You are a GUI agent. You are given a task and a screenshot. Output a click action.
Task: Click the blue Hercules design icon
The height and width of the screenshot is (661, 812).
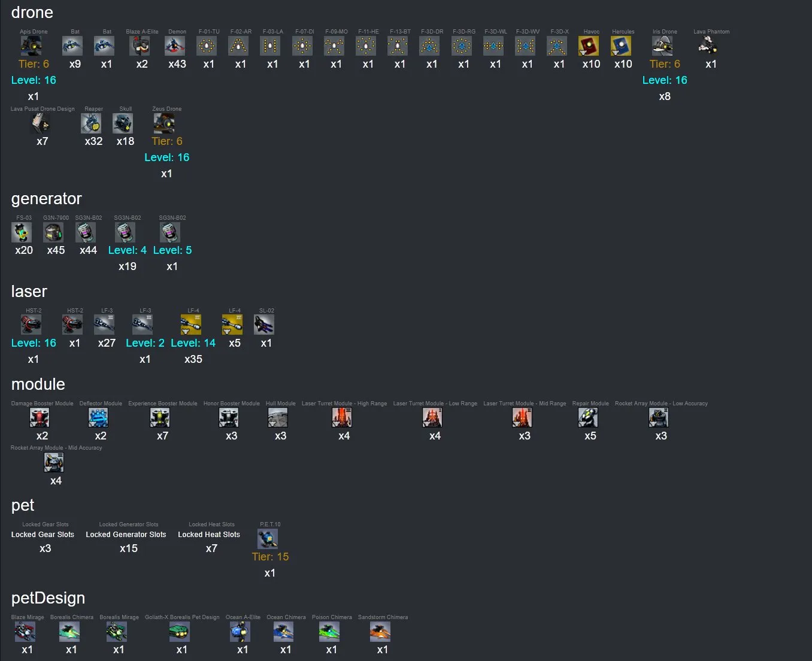621,46
